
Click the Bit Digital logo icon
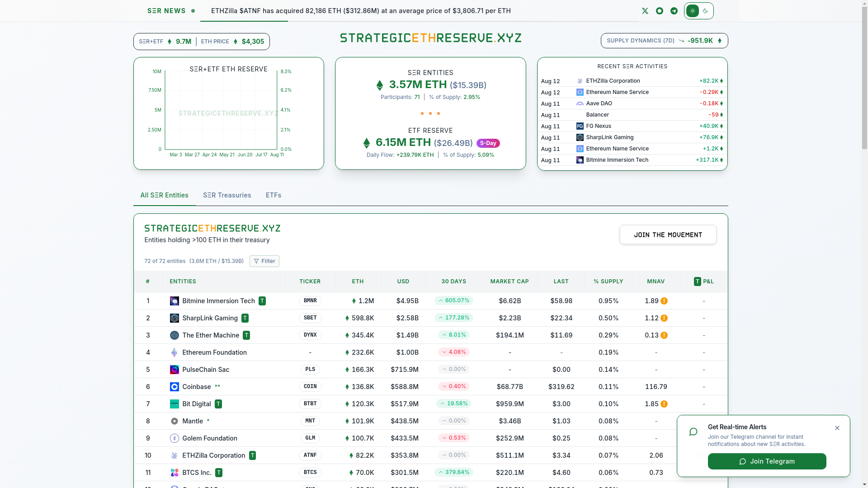(174, 404)
